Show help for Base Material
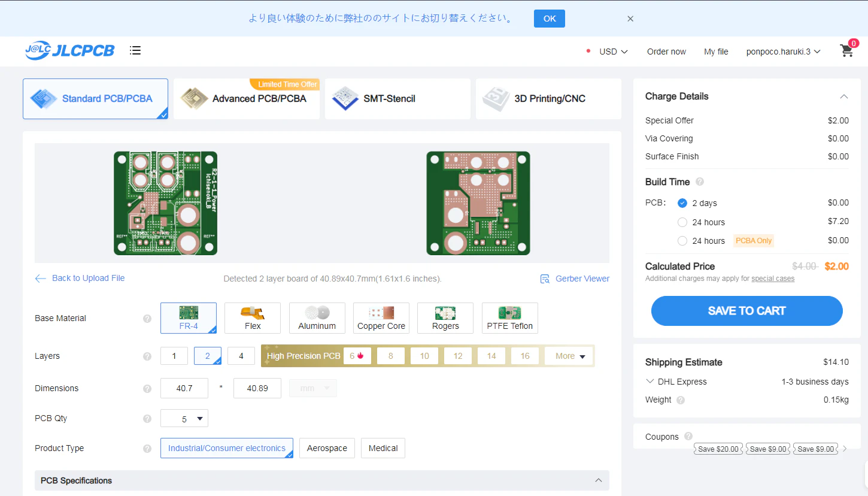 point(147,318)
